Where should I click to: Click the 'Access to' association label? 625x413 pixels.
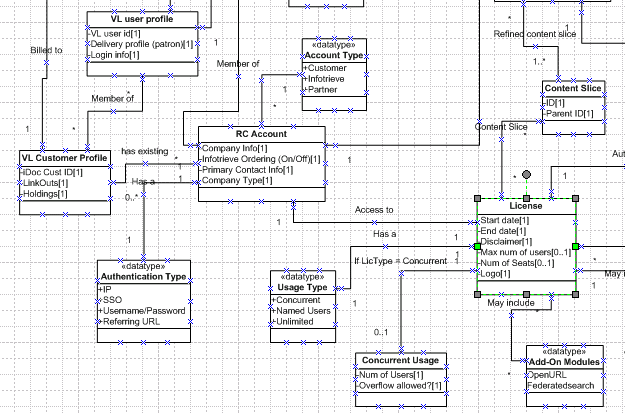click(x=375, y=210)
